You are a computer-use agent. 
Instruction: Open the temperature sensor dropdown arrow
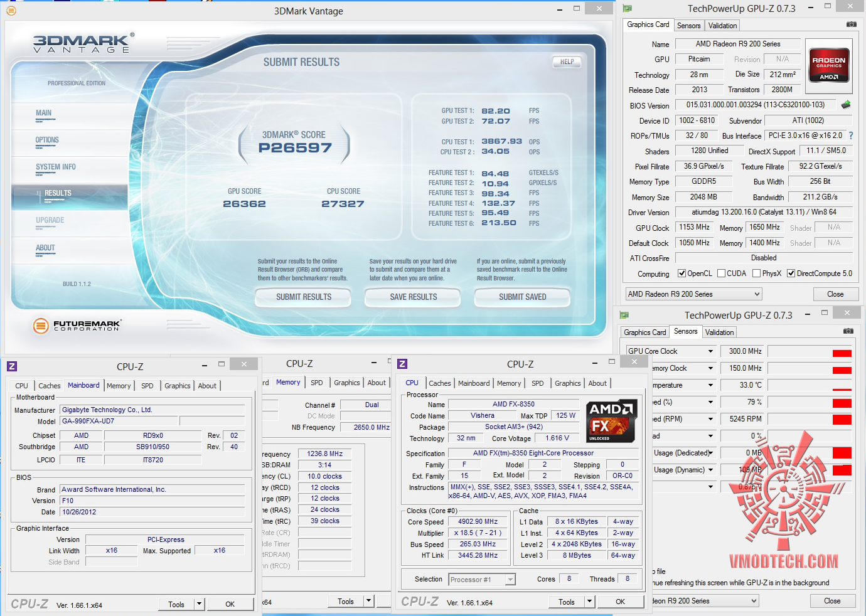tap(710, 385)
